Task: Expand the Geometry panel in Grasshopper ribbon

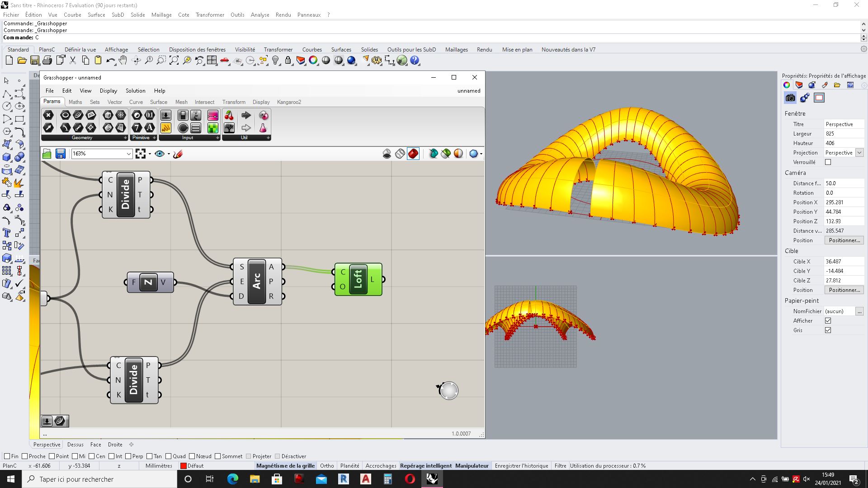Action: pyautogui.click(x=85, y=138)
